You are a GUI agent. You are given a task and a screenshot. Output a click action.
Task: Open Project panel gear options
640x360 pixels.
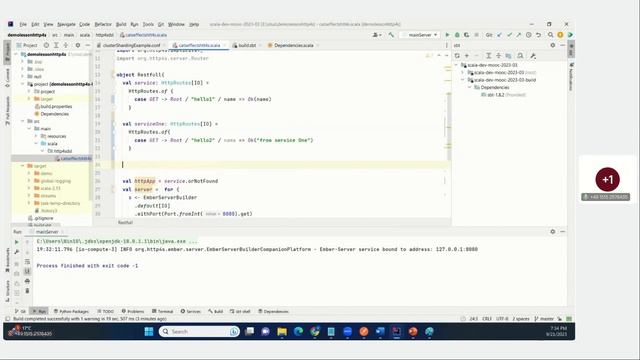pos(78,45)
